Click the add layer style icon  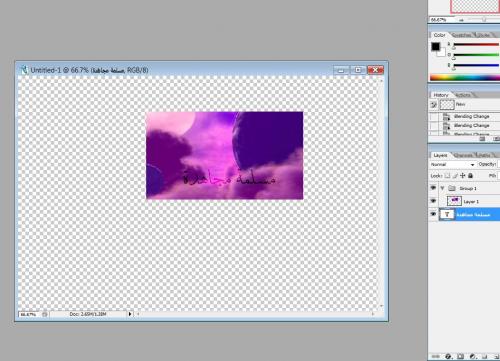(448, 357)
